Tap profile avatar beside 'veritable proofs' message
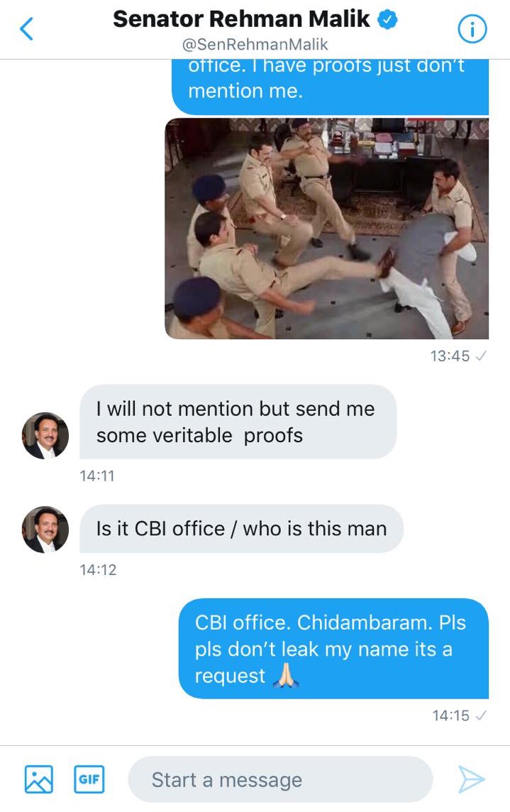This screenshot has height=812, width=510. click(x=45, y=436)
